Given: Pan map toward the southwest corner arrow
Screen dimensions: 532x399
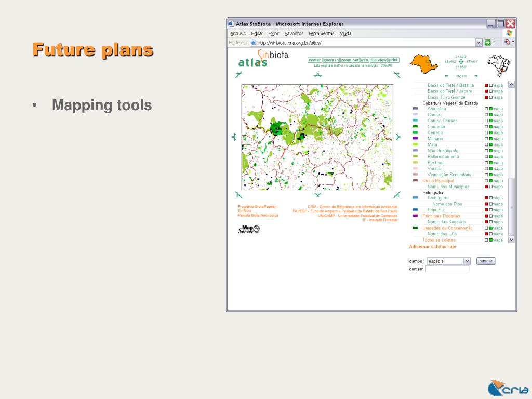Looking at the screenshot, I should point(239,195).
